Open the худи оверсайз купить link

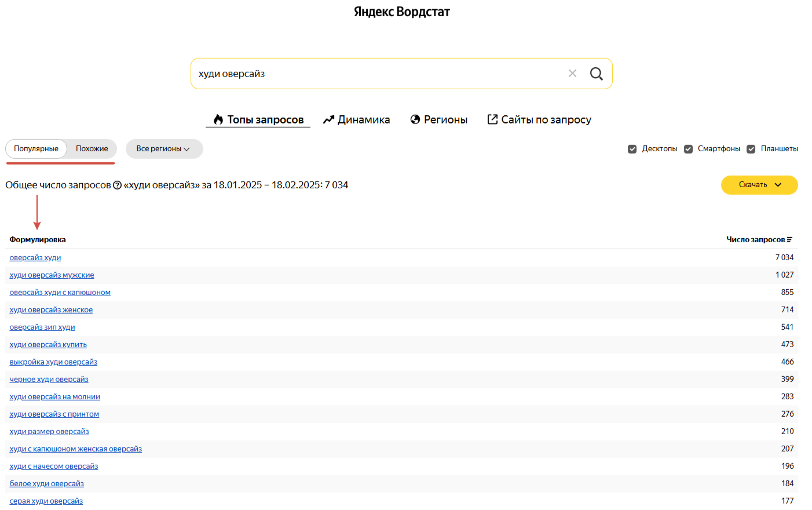coord(48,344)
